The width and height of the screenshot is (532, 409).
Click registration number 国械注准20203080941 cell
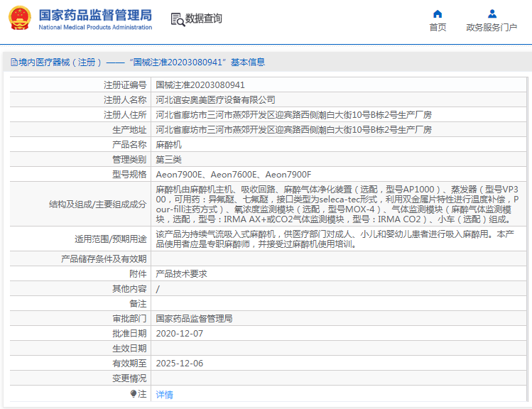coord(195,84)
